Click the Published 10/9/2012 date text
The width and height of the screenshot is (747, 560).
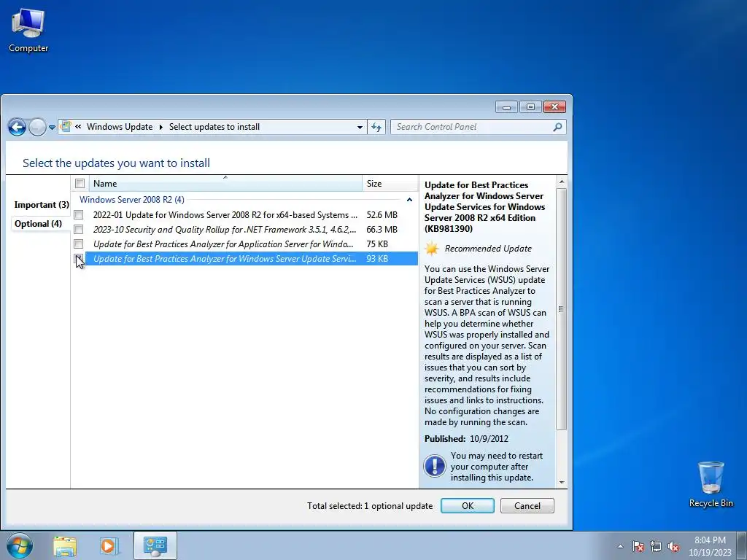[466, 438]
